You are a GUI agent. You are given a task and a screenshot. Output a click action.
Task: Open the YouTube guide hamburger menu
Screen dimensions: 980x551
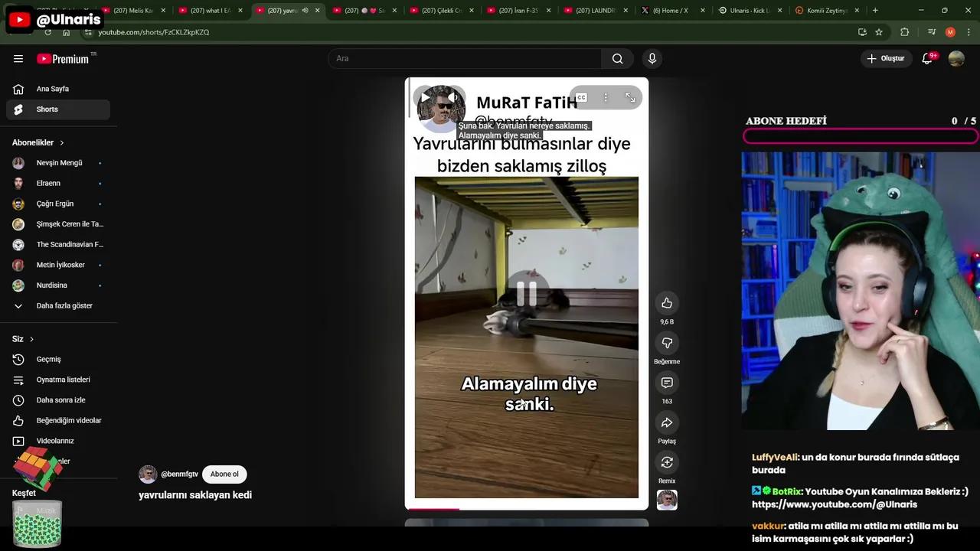pos(18,59)
